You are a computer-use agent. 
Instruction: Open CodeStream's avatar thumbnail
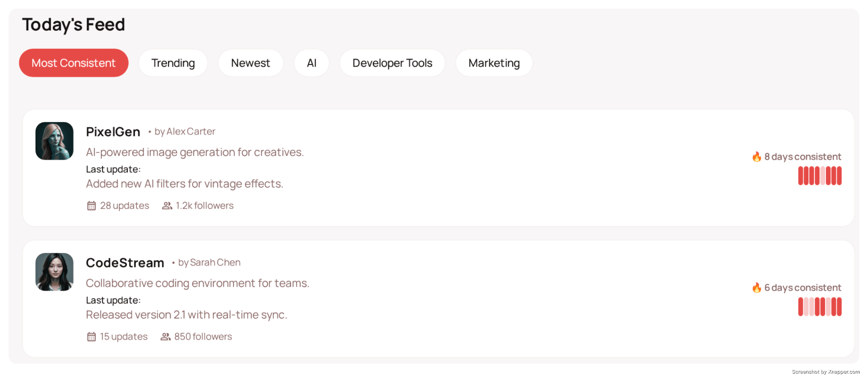pos(54,272)
